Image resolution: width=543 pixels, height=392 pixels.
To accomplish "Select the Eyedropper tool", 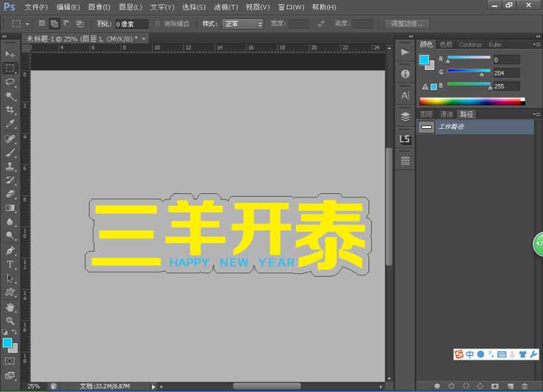I will 10,124.
